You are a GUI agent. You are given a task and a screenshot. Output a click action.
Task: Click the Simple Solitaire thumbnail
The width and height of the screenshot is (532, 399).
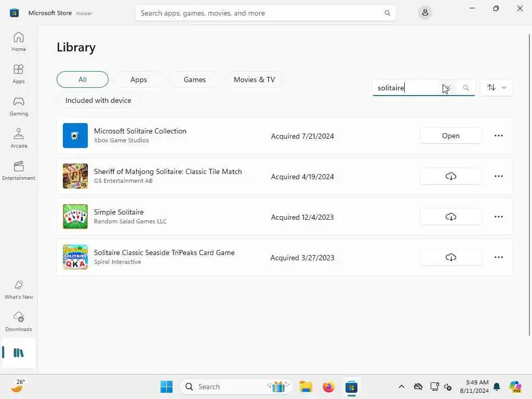(75, 217)
